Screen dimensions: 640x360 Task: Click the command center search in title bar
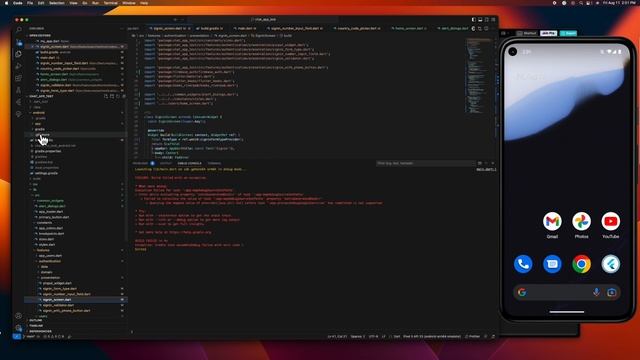pyautogui.click(x=264, y=20)
